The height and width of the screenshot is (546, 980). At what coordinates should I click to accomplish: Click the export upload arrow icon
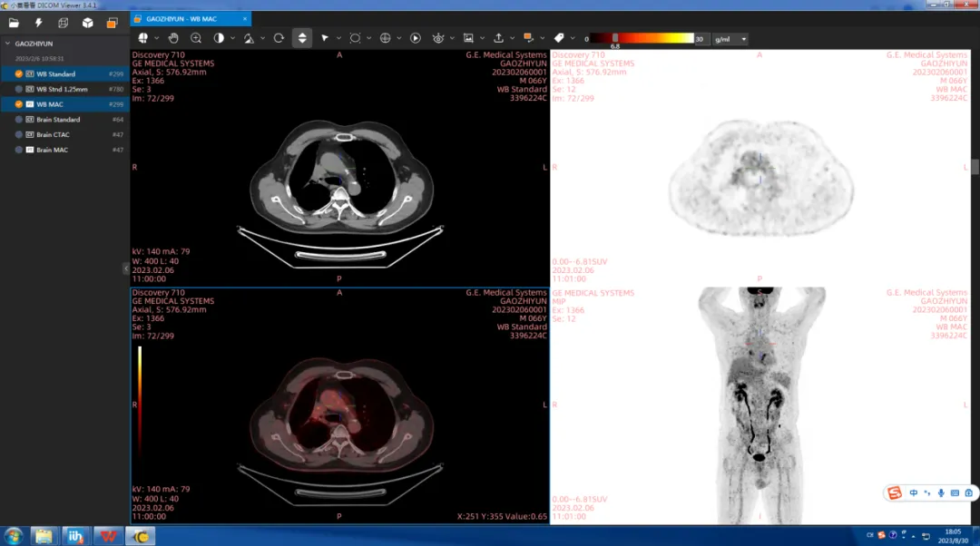[499, 38]
